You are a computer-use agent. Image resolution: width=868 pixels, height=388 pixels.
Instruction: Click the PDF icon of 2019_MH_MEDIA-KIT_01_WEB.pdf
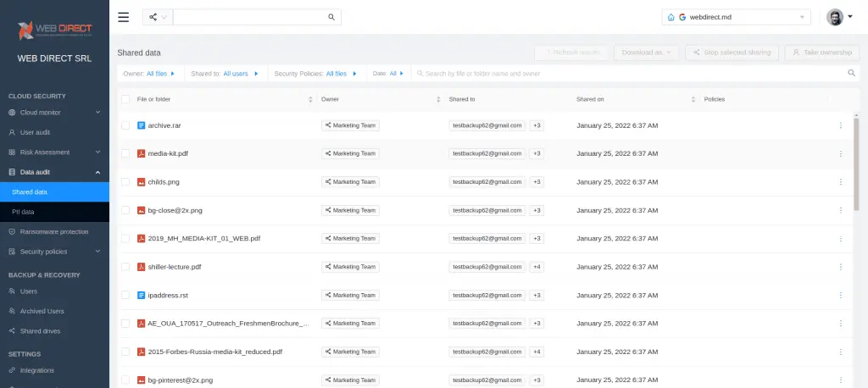[x=142, y=239]
